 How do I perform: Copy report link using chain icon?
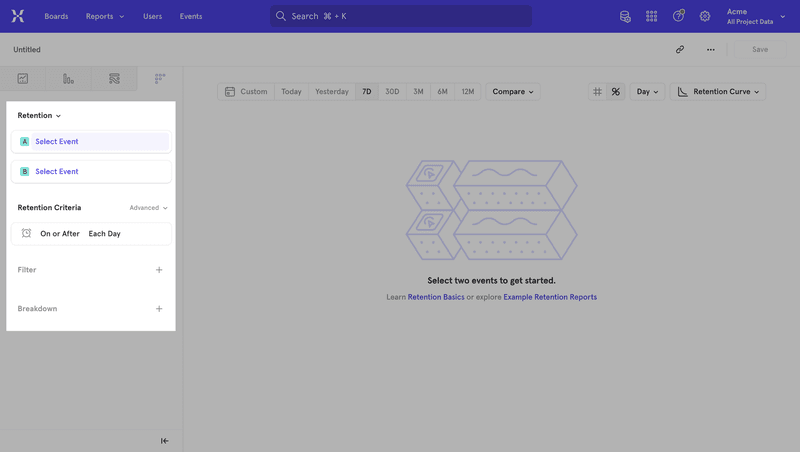(x=680, y=49)
